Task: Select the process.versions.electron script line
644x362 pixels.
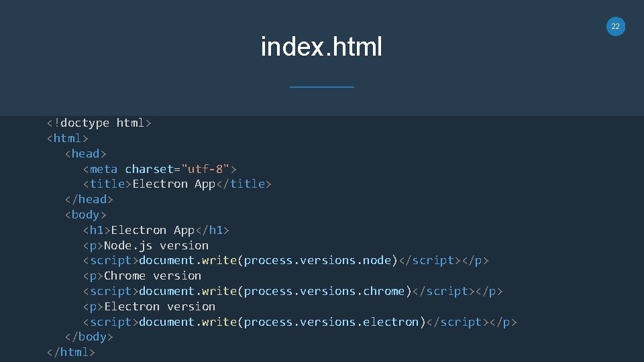Action: click(x=300, y=322)
